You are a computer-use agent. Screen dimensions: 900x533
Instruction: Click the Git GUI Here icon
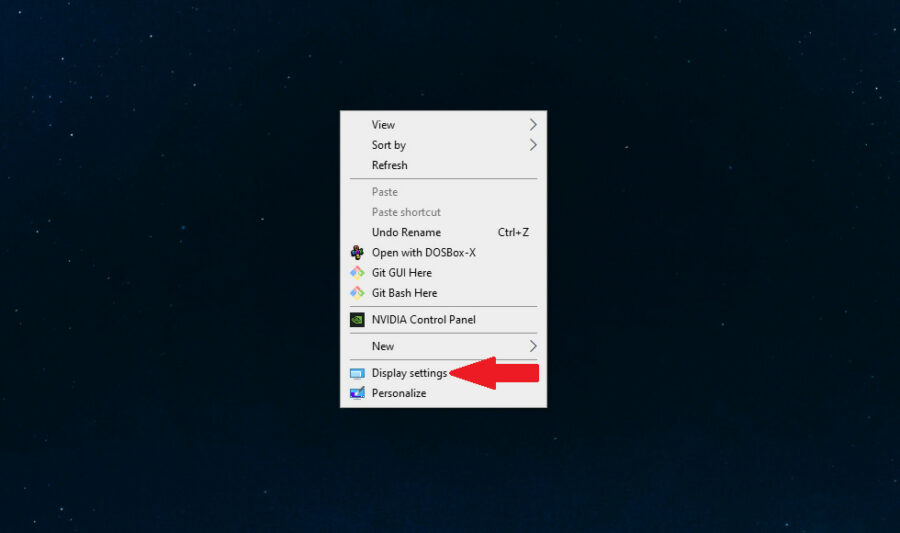click(357, 273)
